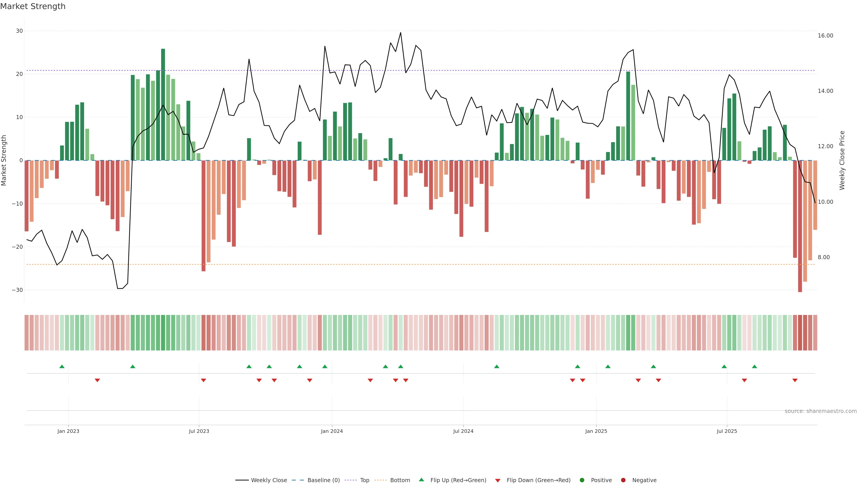The image size is (868, 488).
Task: Click the Jul 2025 x-axis label
Action: 726,431
